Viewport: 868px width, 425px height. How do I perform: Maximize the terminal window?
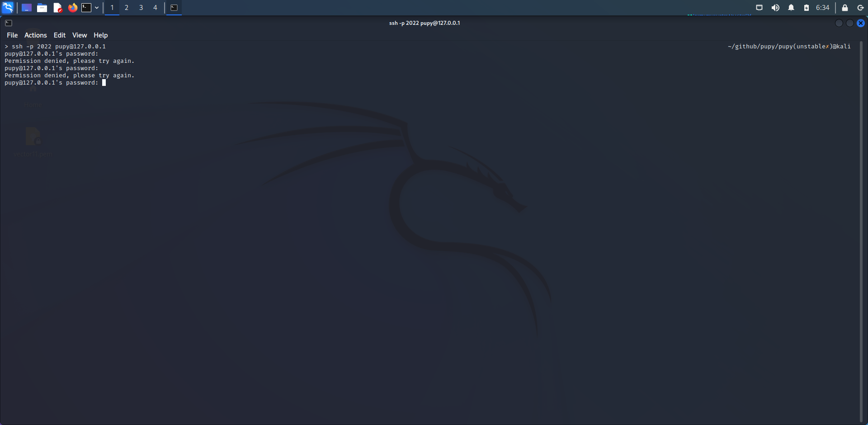(850, 23)
